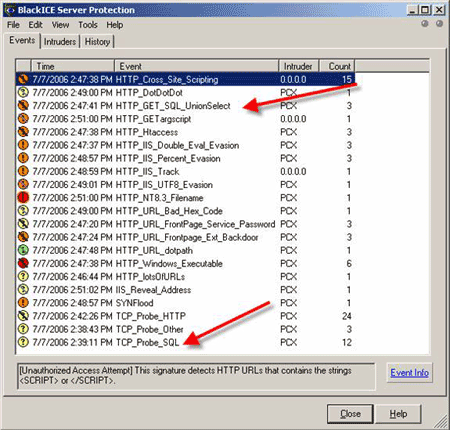
Task: Click the warning icon for HTTP_IIS_Double_Eval_Evasion
Action: pos(23,145)
